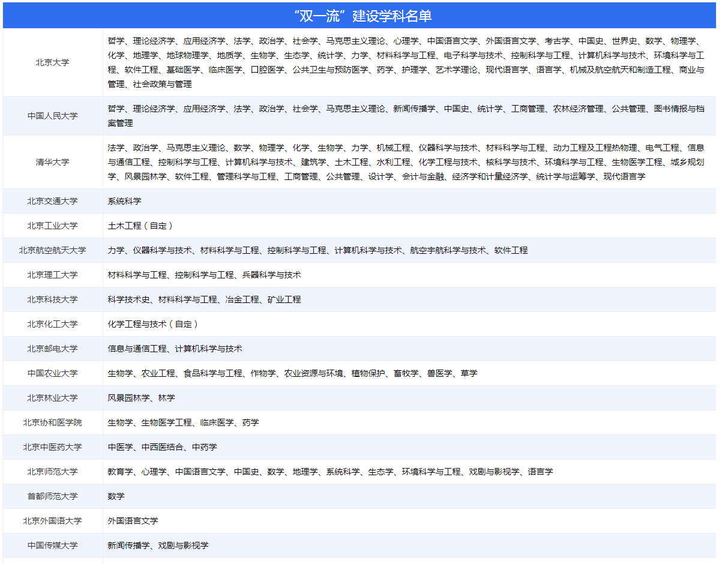Click the 北京中医药大学 name cell
This screenshot has width=728, height=564.
pyautogui.click(x=52, y=447)
